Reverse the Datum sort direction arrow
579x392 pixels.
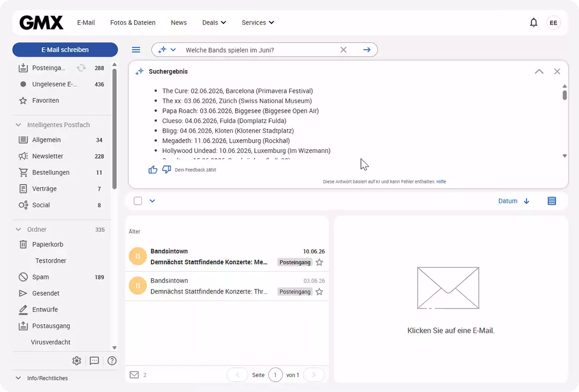(527, 201)
